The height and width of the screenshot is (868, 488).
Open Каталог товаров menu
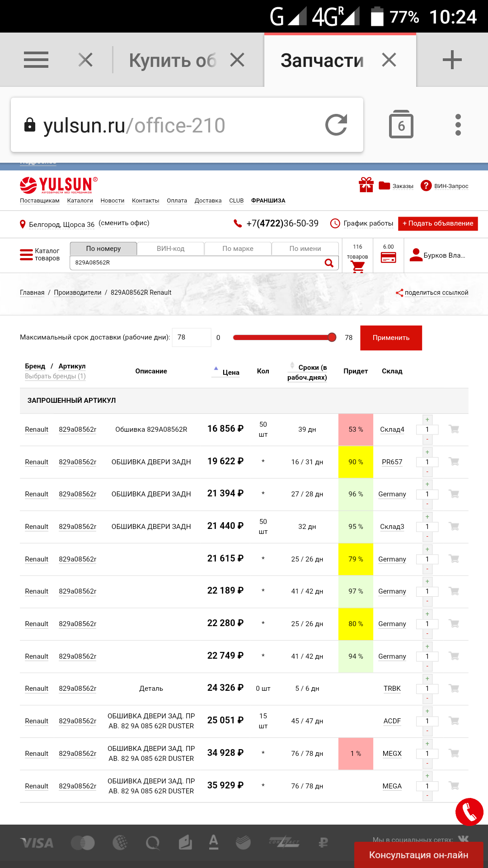(40, 255)
